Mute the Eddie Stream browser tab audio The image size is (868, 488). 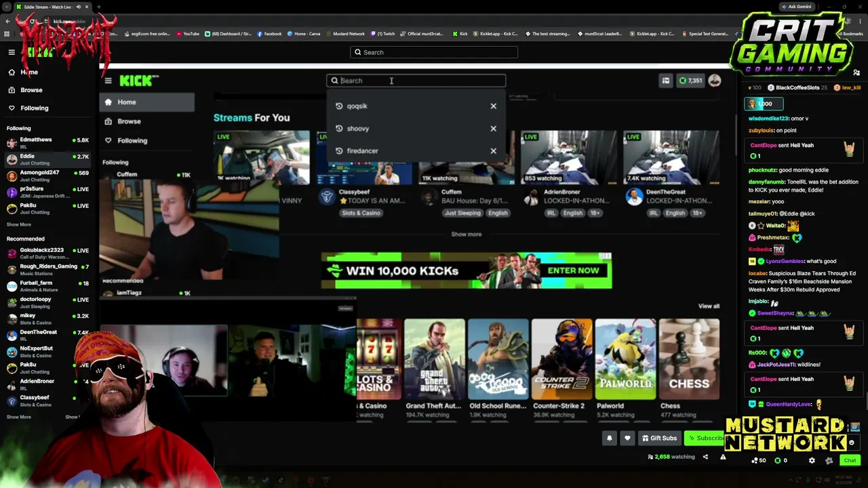click(78, 7)
